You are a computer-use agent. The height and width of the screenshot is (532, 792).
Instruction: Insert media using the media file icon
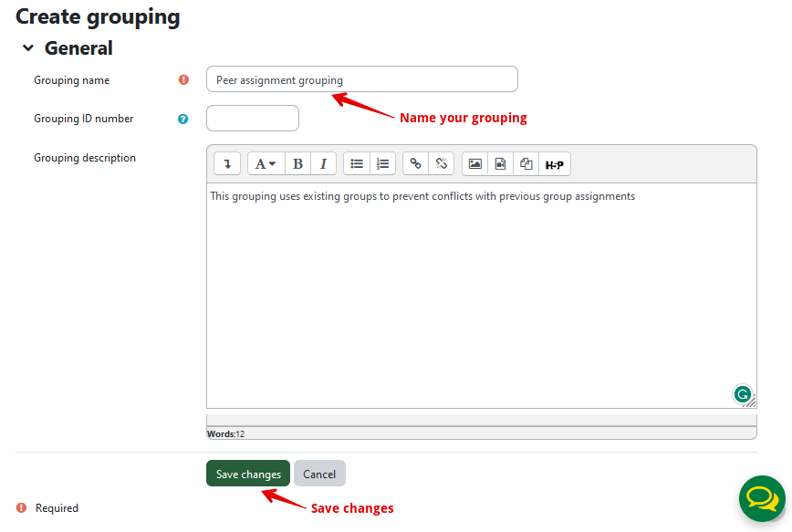point(500,164)
